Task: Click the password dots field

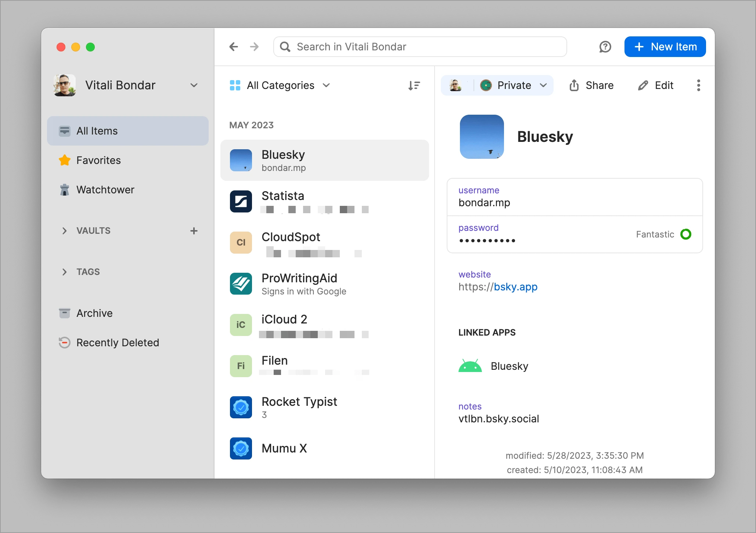Action: (575, 235)
